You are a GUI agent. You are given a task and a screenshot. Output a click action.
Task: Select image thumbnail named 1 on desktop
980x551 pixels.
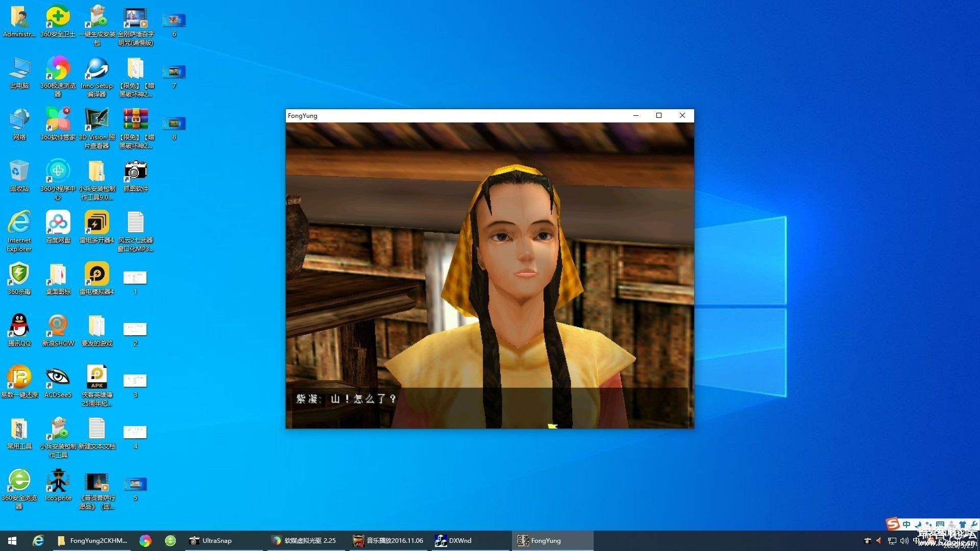[x=135, y=282]
